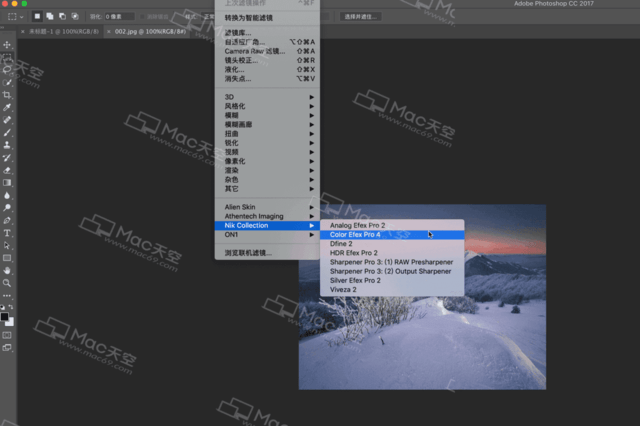Select the Pen tool

7,220
